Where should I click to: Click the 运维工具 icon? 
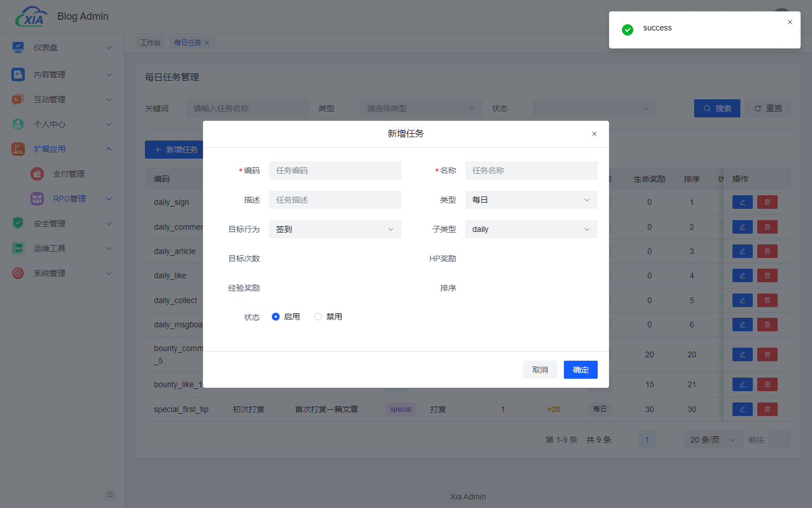[x=18, y=248]
